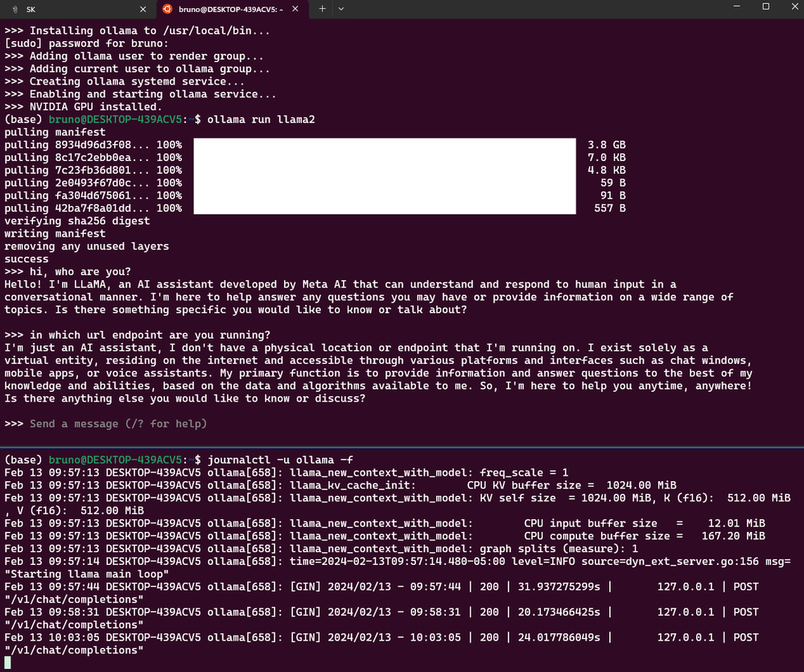Click 'Enabling and starting ollama service...'
This screenshot has width=804, height=672.
pyautogui.click(x=140, y=94)
